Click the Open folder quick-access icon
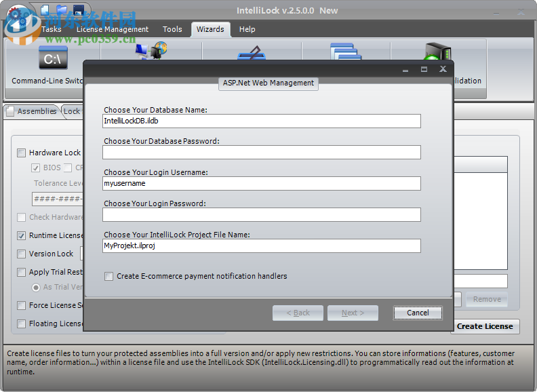Viewport: 537px width, 392px height. click(62, 9)
